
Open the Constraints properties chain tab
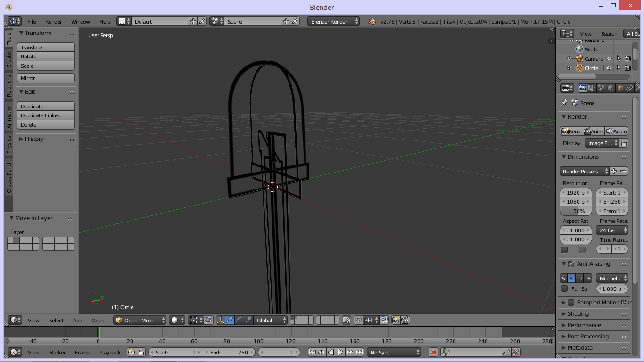tap(629, 88)
